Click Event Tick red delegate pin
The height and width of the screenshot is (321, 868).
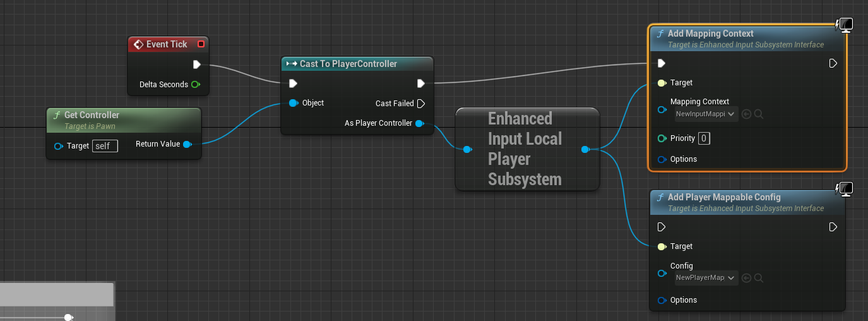click(201, 44)
